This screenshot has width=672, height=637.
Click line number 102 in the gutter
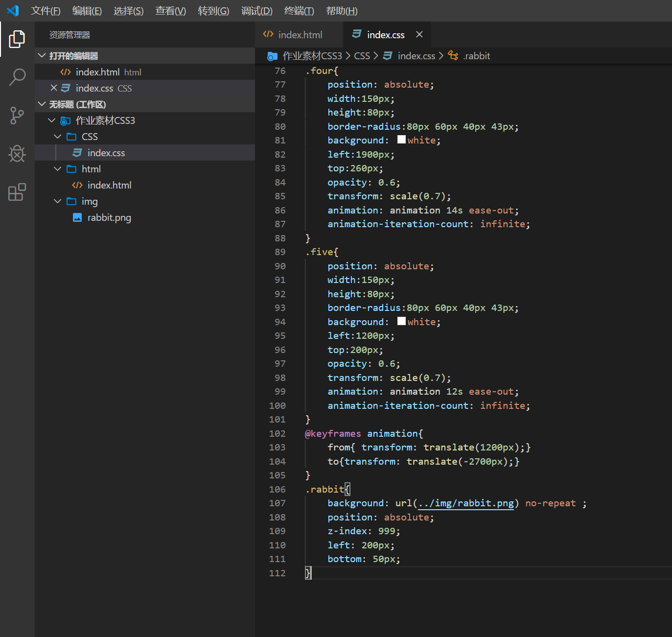tap(277, 433)
